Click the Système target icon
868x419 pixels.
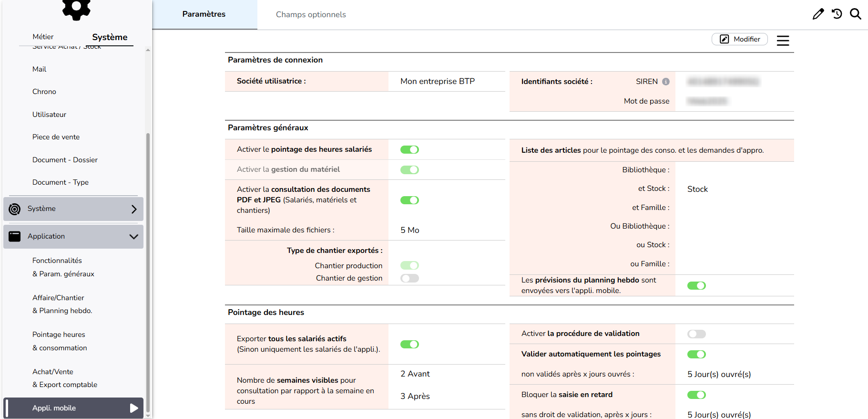coord(15,209)
